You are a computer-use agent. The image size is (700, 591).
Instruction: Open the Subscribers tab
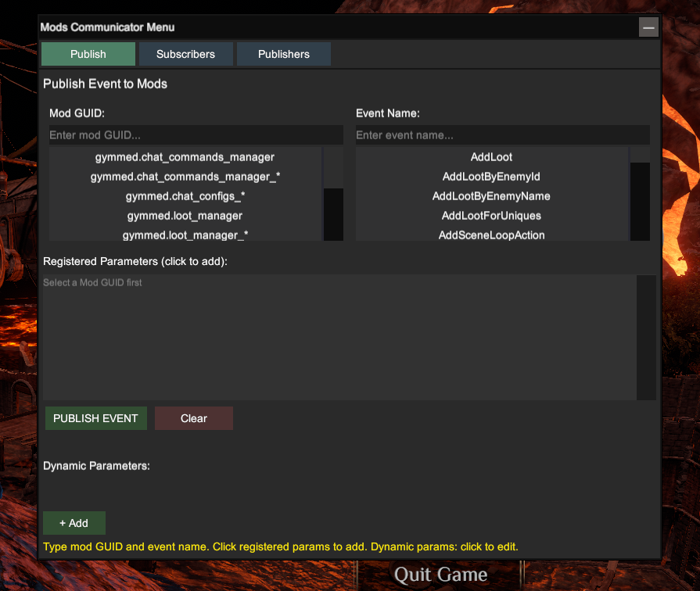pos(185,54)
